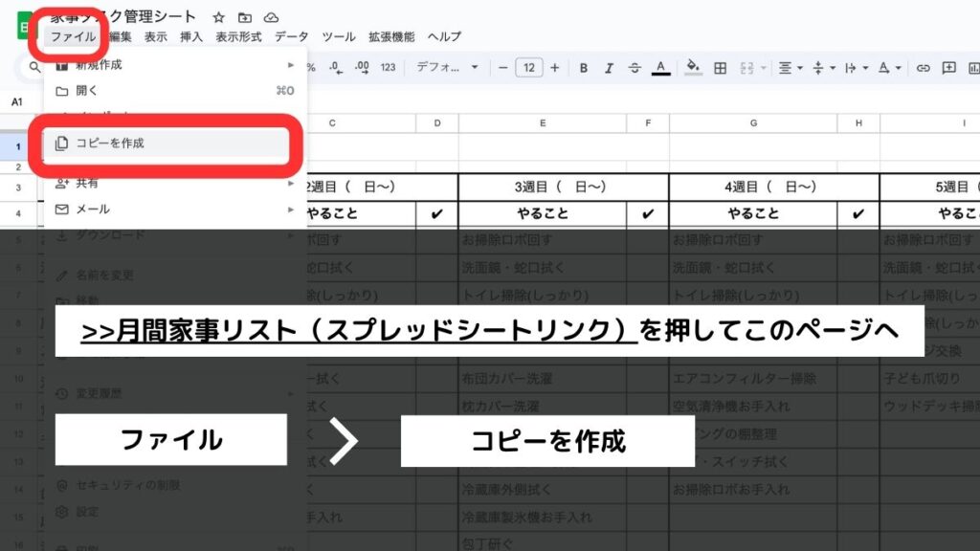Screen dimensions: 980x551
Task: Select column G header
Action: tap(753, 123)
